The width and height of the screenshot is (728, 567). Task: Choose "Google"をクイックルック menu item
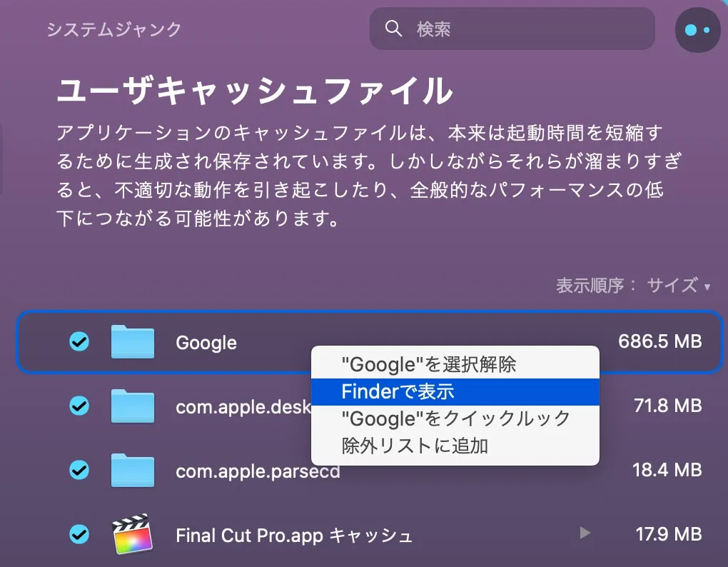(x=455, y=419)
